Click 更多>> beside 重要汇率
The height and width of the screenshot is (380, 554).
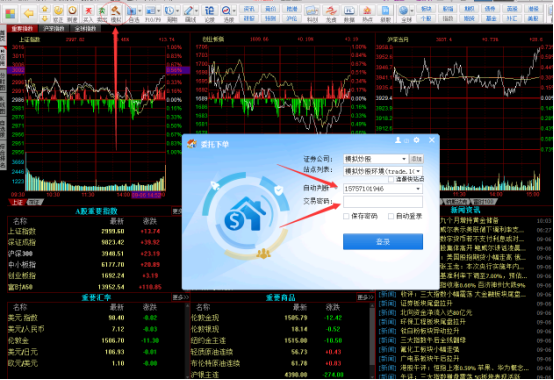[181, 297]
